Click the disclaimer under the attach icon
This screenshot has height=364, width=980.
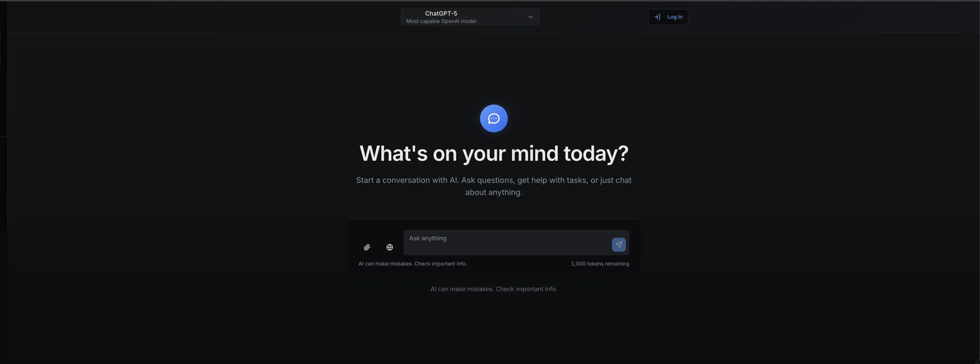click(413, 264)
